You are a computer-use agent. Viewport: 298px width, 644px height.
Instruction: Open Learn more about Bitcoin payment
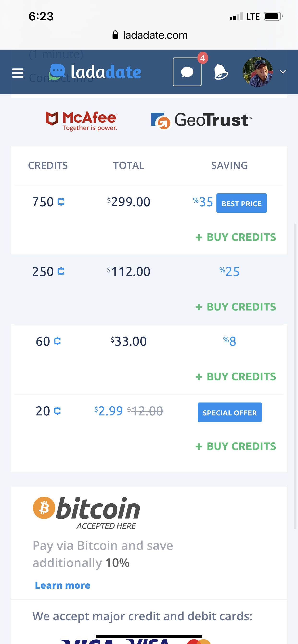click(63, 585)
